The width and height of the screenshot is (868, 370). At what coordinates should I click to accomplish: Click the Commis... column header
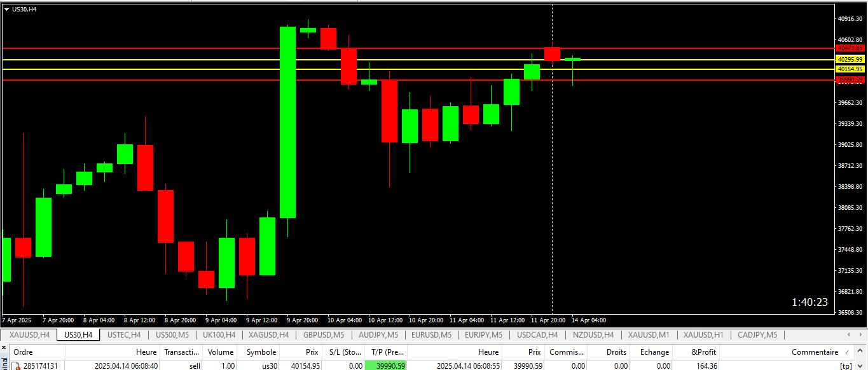[x=566, y=352]
